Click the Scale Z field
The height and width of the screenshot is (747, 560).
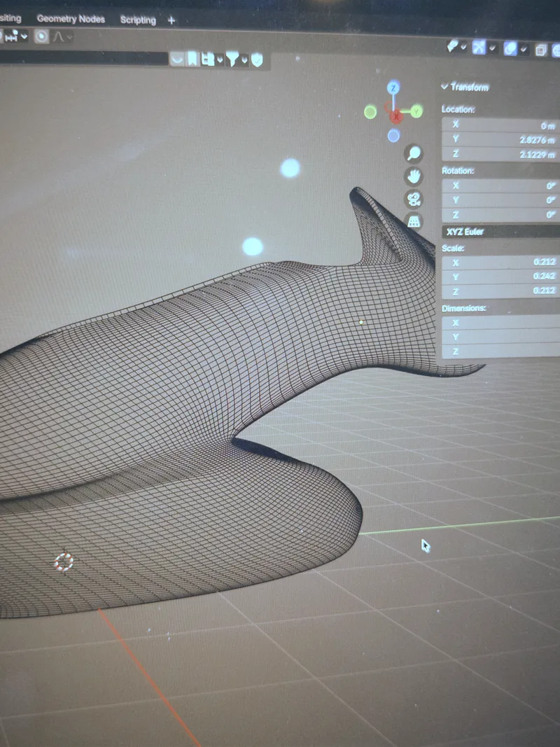501,291
